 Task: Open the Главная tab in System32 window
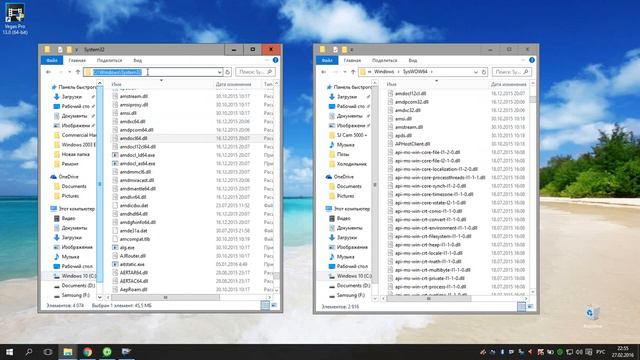[77, 60]
